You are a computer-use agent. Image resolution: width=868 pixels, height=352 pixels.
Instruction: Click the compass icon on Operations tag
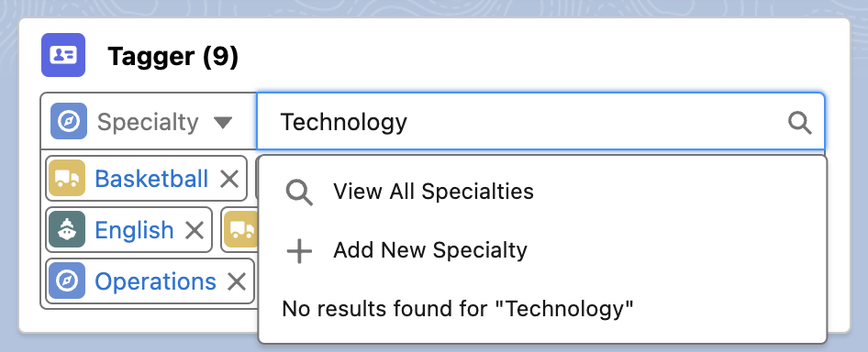tap(67, 280)
